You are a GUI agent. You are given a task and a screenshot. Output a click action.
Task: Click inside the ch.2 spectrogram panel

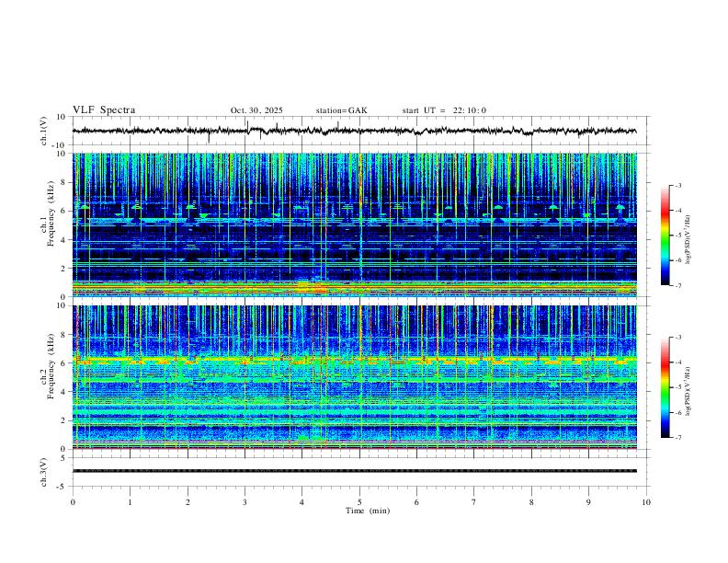click(x=354, y=377)
